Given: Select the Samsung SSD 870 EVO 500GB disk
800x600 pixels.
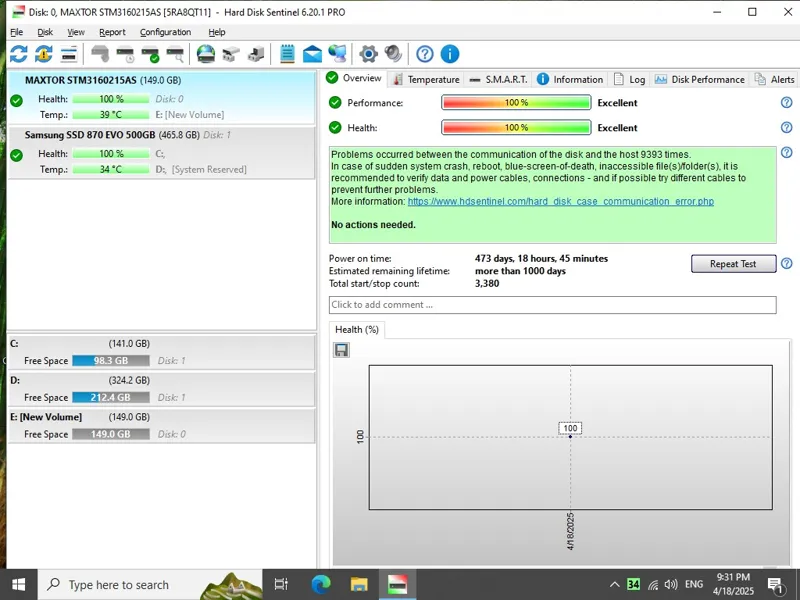Looking at the screenshot, I should click(161, 152).
